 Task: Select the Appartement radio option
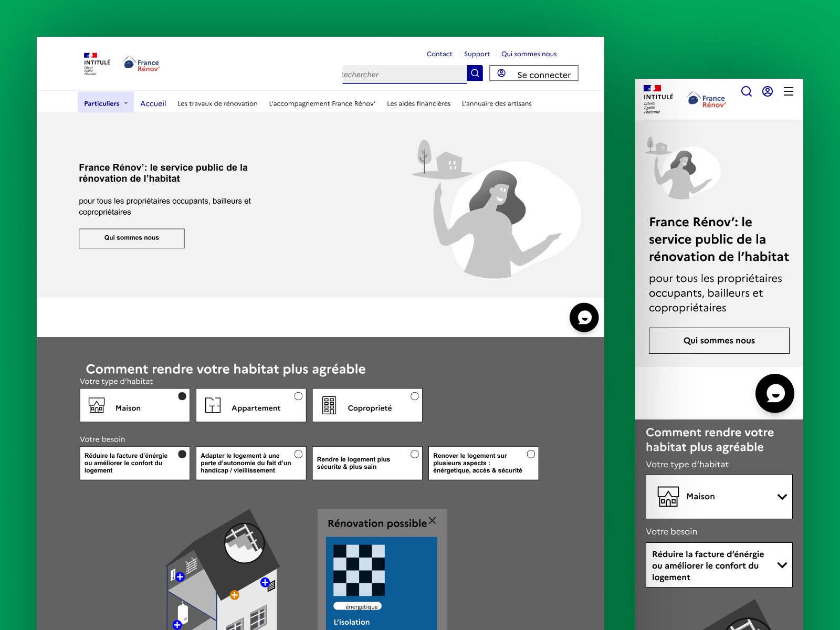pyautogui.click(x=298, y=396)
